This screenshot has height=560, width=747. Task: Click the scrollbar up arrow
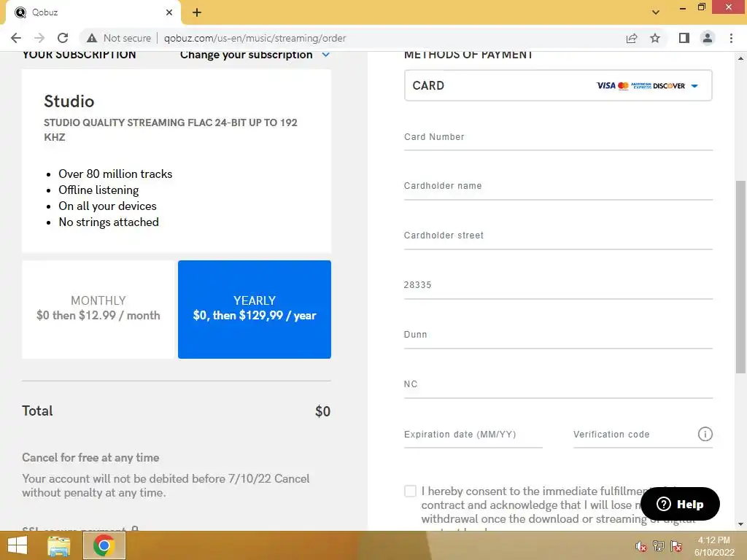click(740, 58)
